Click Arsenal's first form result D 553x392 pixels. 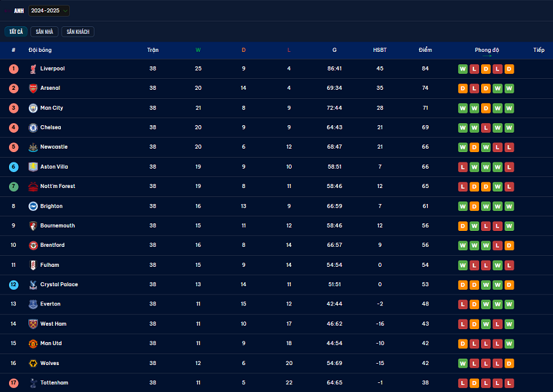click(462, 88)
